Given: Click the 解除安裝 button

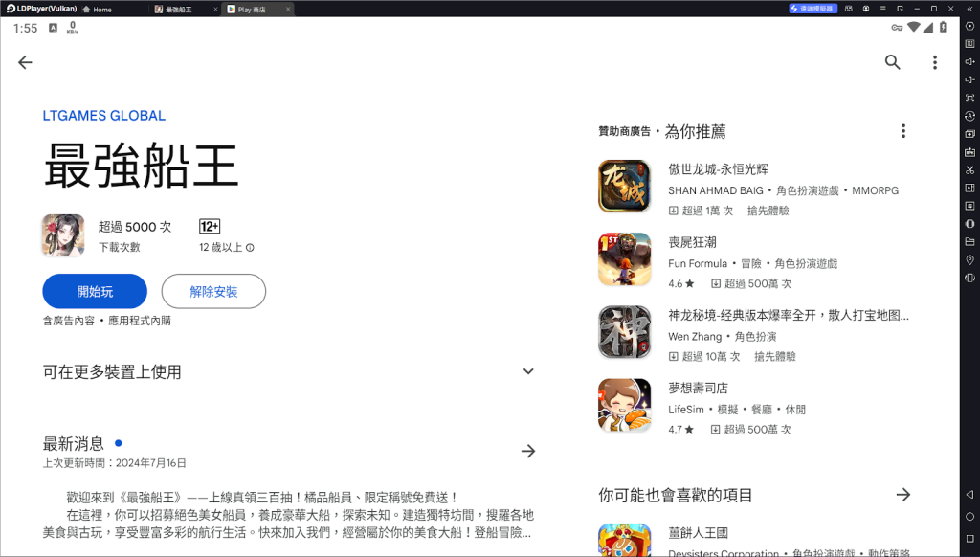Looking at the screenshot, I should click(x=213, y=291).
